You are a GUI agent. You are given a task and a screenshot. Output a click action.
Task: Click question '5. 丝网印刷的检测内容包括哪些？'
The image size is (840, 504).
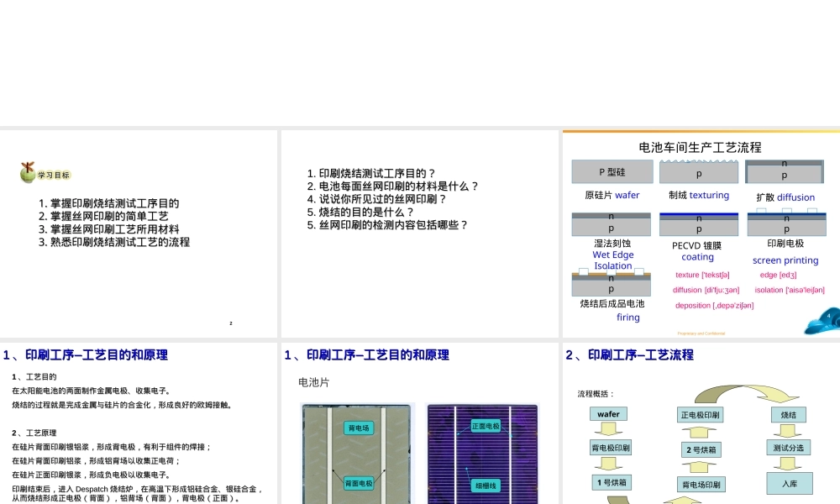click(x=387, y=225)
